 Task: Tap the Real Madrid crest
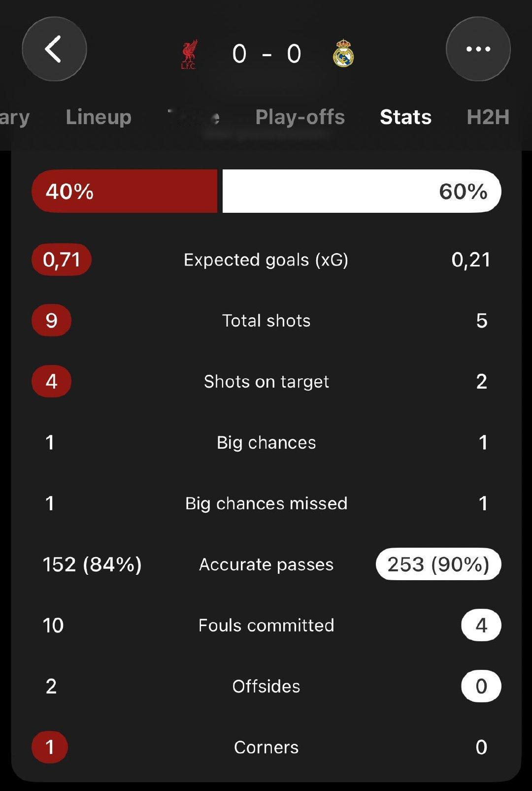[343, 54]
